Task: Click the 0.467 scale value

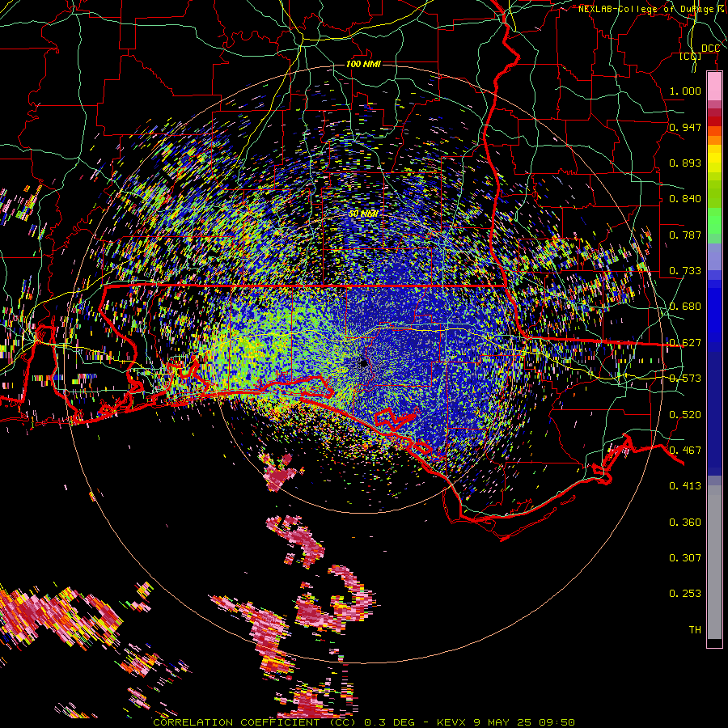Action: 685,451
